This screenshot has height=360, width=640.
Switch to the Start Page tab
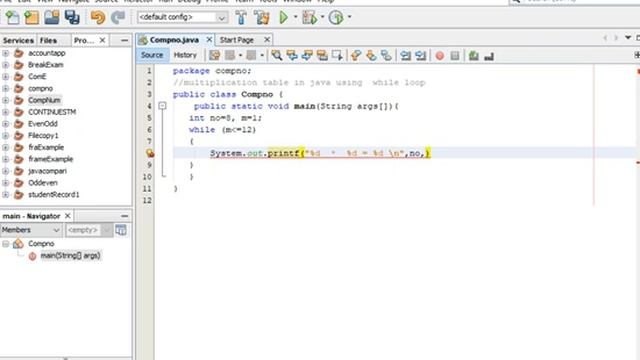coord(237,40)
